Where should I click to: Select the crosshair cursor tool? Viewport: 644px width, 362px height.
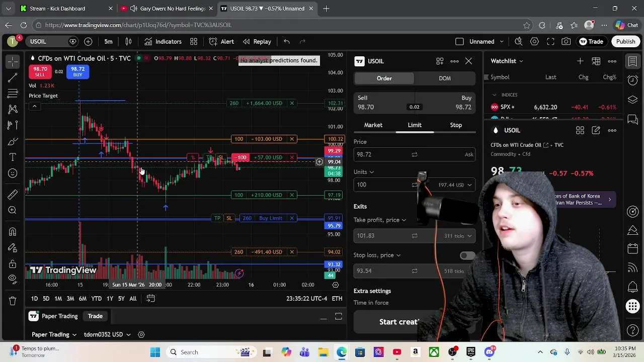coord(13,61)
